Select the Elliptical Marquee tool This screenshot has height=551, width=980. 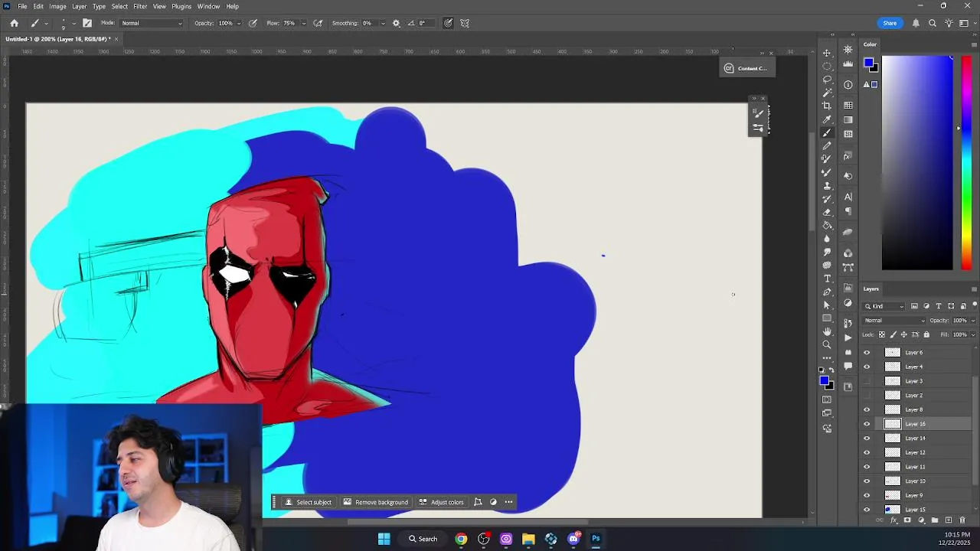click(827, 66)
